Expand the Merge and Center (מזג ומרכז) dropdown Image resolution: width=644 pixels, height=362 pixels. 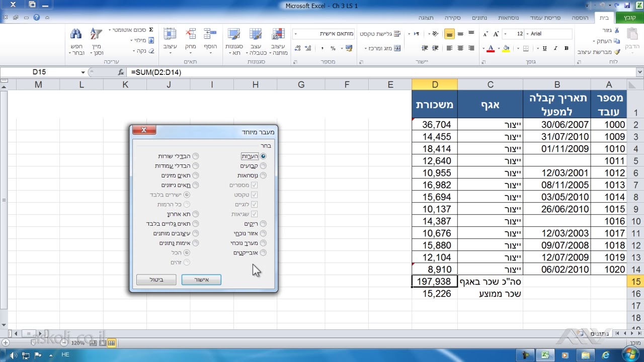(366, 49)
